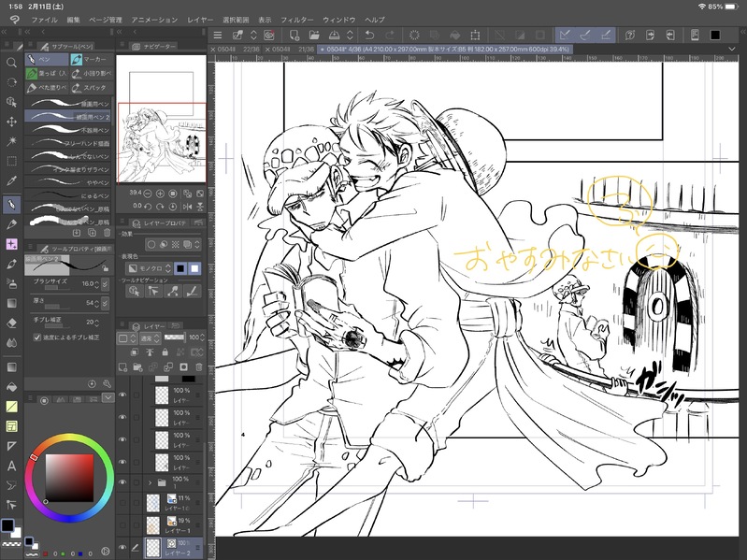Expand the layer folder named 1
The height and width of the screenshot is (560, 747).
151,482
